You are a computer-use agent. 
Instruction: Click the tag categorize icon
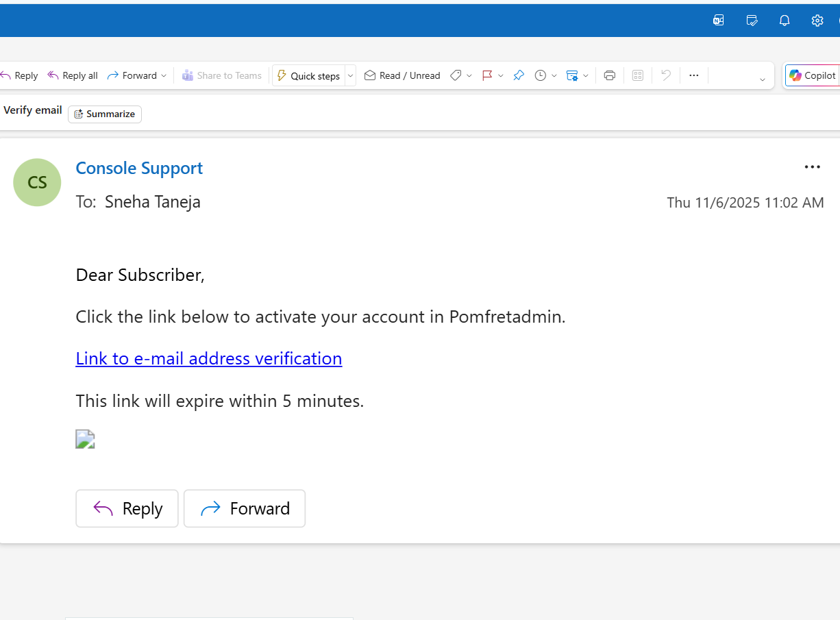pos(456,75)
